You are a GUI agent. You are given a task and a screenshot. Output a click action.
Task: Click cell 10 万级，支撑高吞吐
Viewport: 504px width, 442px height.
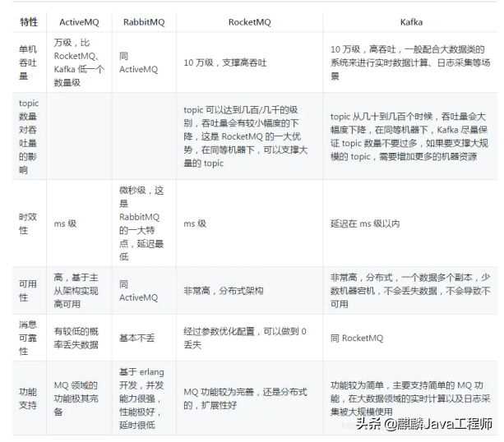point(225,62)
